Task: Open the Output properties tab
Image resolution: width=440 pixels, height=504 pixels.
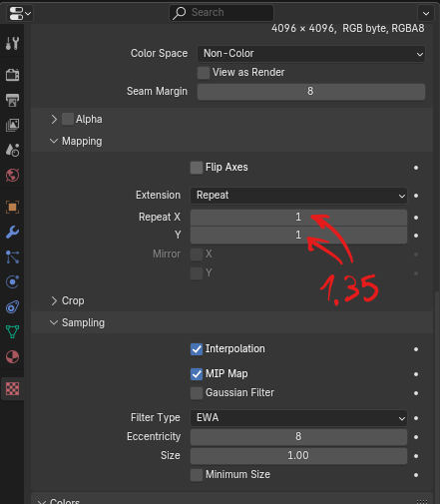Action: pyautogui.click(x=12, y=100)
